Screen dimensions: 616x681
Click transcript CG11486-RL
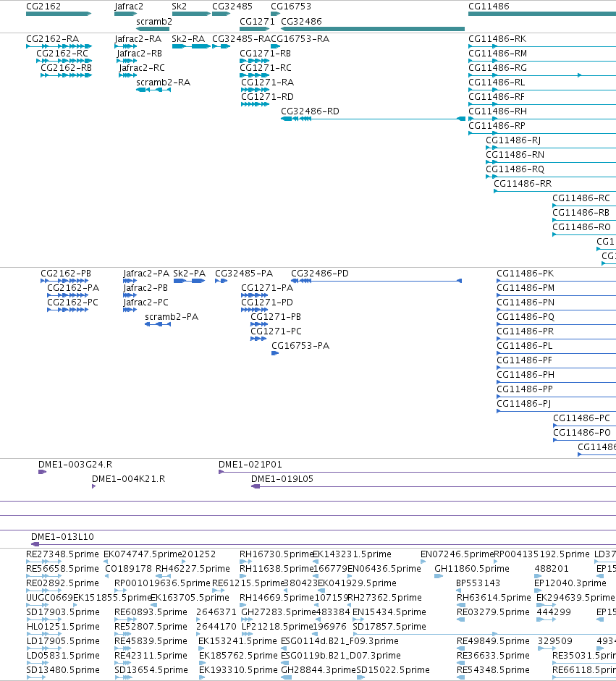tap(497, 82)
